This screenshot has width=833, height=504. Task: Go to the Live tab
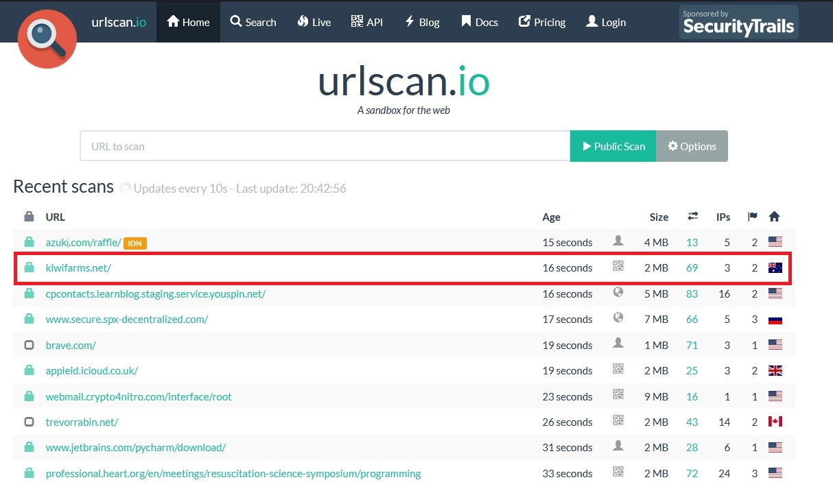tap(314, 22)
